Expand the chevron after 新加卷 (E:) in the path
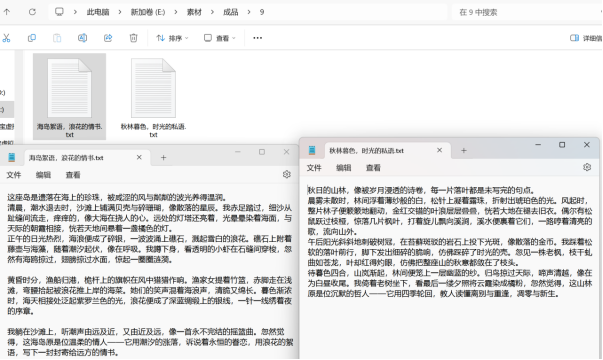603x360 pixels. click(x=176, y=12)
